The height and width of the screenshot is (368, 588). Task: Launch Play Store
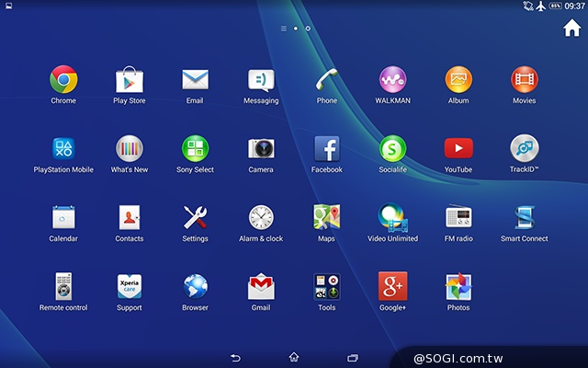(129, 80)
